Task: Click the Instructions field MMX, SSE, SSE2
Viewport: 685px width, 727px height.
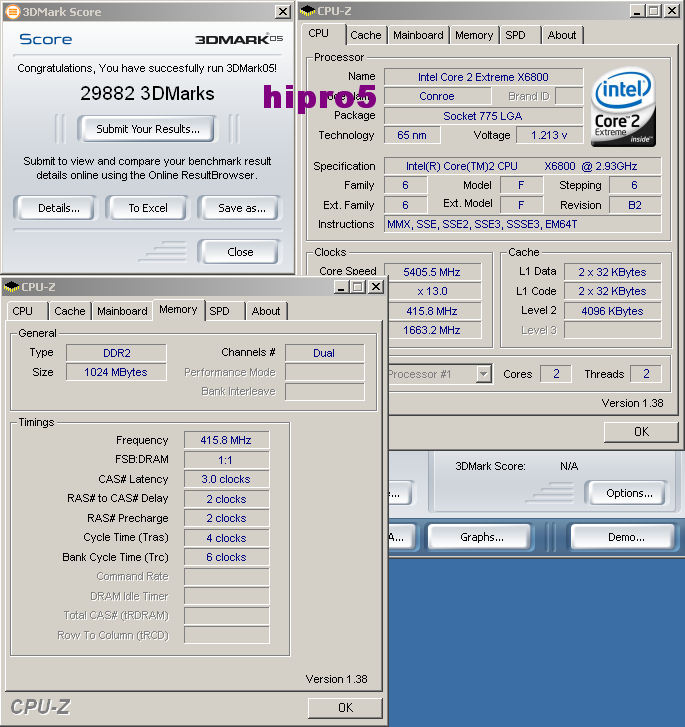Action: coord(522,224)
